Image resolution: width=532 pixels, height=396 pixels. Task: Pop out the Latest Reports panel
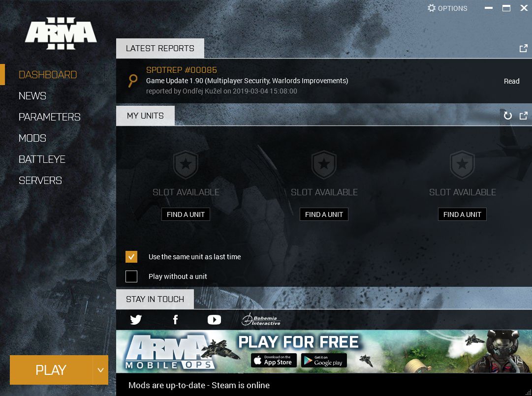pos(524,48)
